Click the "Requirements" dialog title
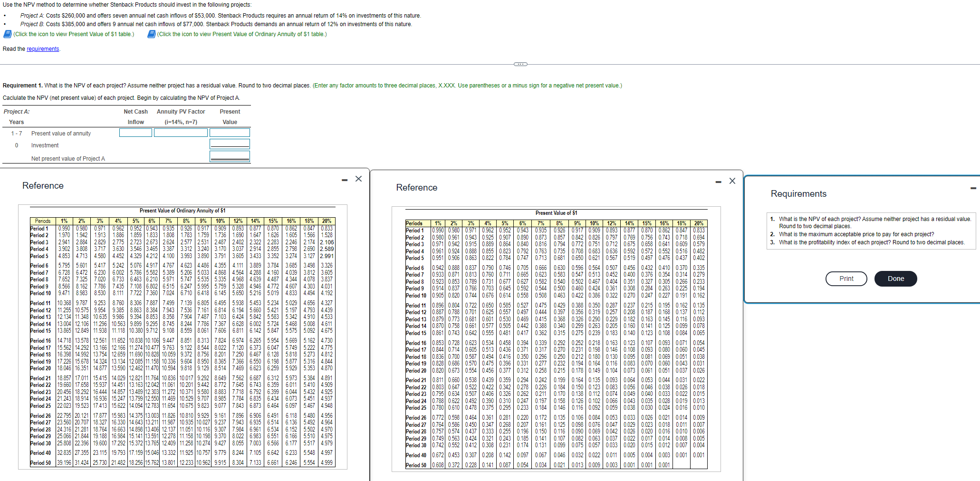Screen dimensions: 980x481 (x=798, y=193)
